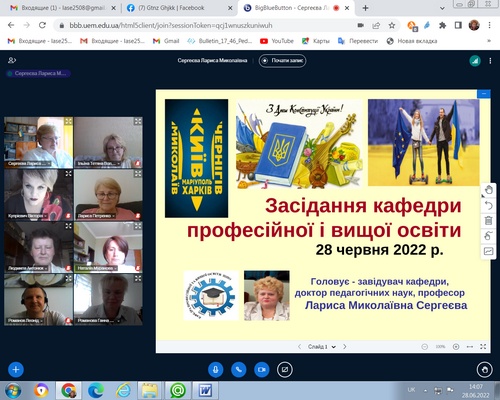Fullscreen Ільїна Тетяна webcam
Viewport: 500px width, 400px height.
[138, 121]
